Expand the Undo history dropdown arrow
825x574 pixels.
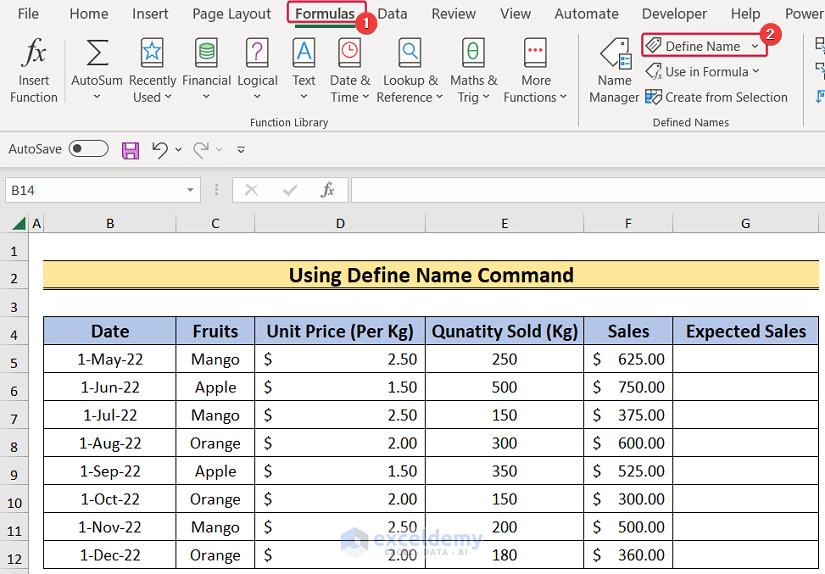coord(178,150)
